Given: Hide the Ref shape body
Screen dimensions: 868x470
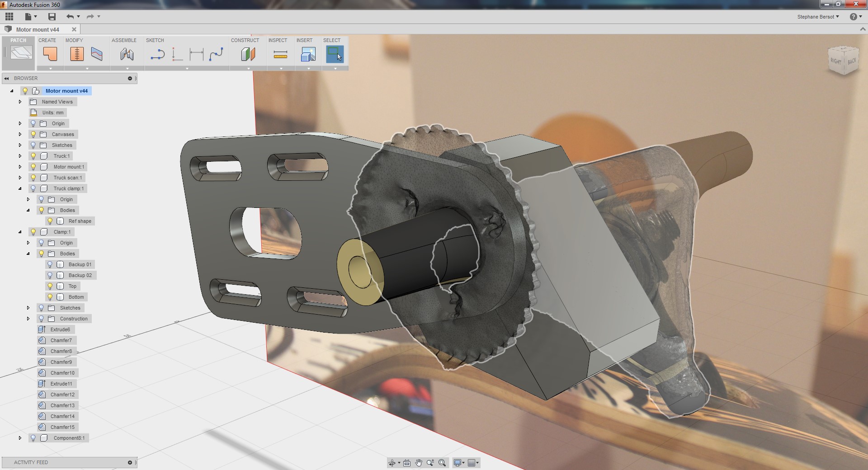Looking at the screenshot, I should tap(50, 221).
